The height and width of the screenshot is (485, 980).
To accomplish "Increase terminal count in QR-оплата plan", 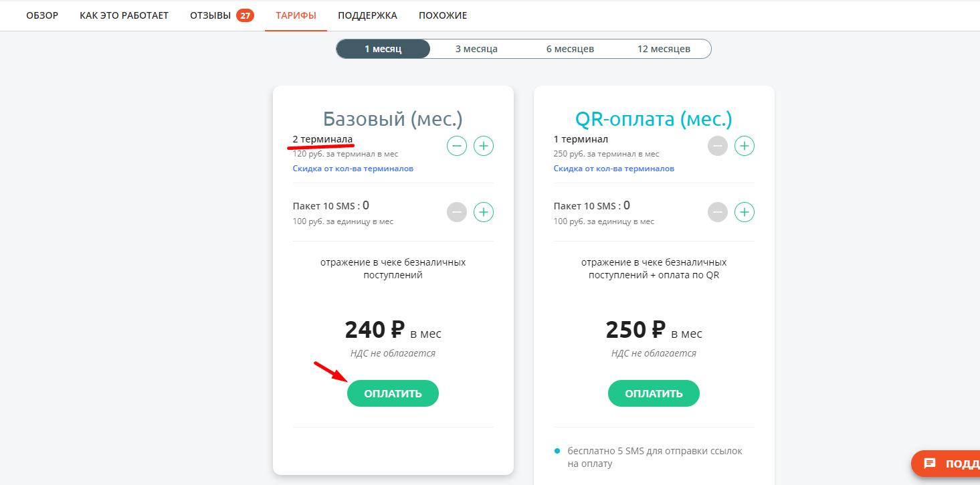I will pyautogui.click(x=745, y=145).
